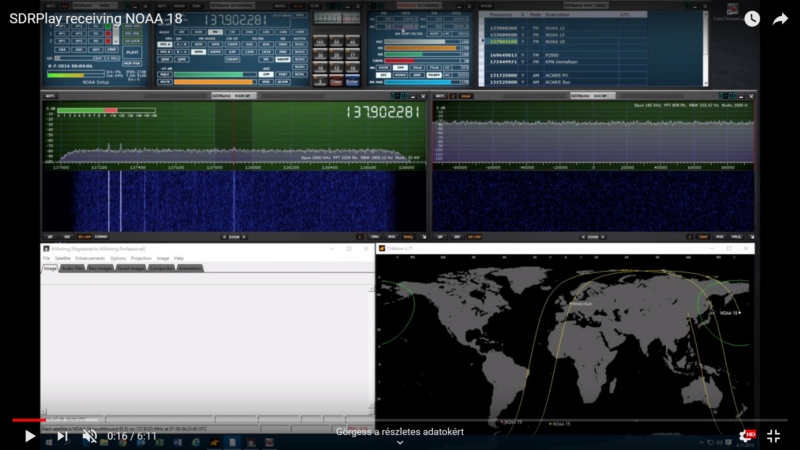Adjust the orange volume slider in RX Control

coord(215,82)
